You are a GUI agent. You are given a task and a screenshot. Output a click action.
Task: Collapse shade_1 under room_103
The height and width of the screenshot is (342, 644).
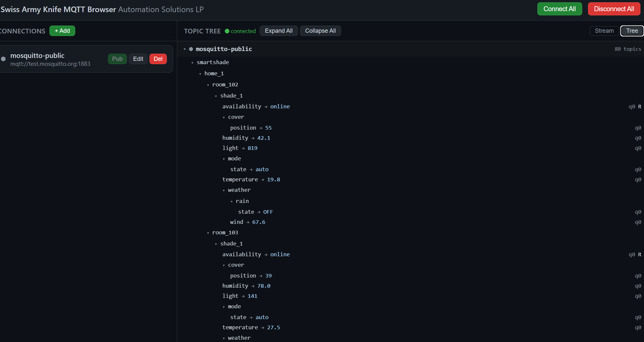coord(216,244)
